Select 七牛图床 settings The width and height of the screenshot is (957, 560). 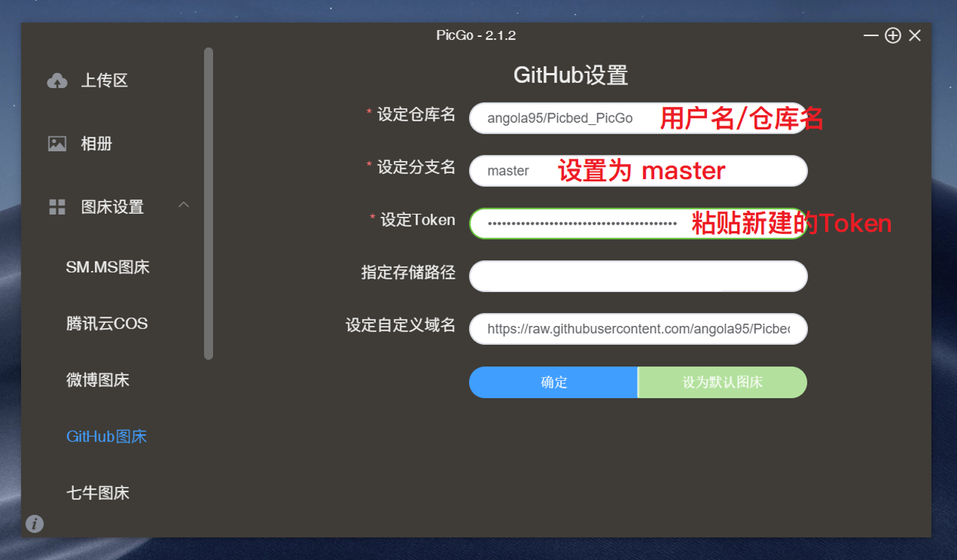click(98, 493)
